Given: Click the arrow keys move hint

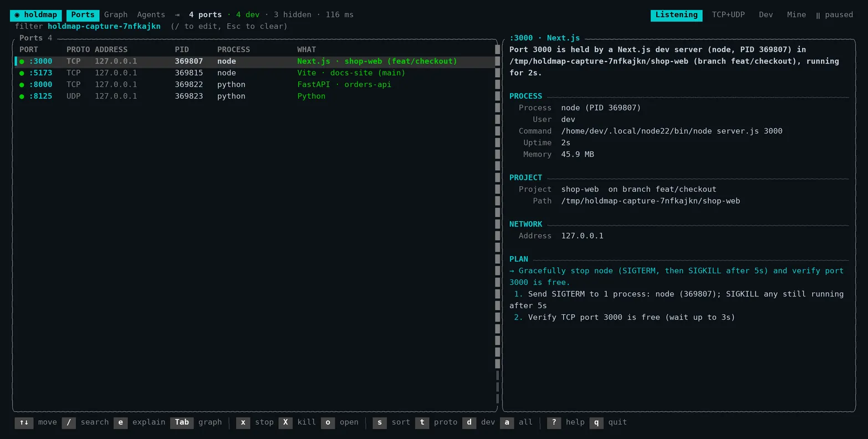Looking at the screenshot, I should point(36,422).
